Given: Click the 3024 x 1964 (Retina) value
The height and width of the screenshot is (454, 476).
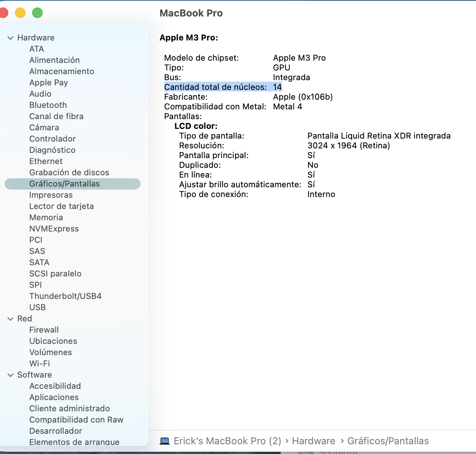Looking at the screenshot, I should [x=349, y=146].
